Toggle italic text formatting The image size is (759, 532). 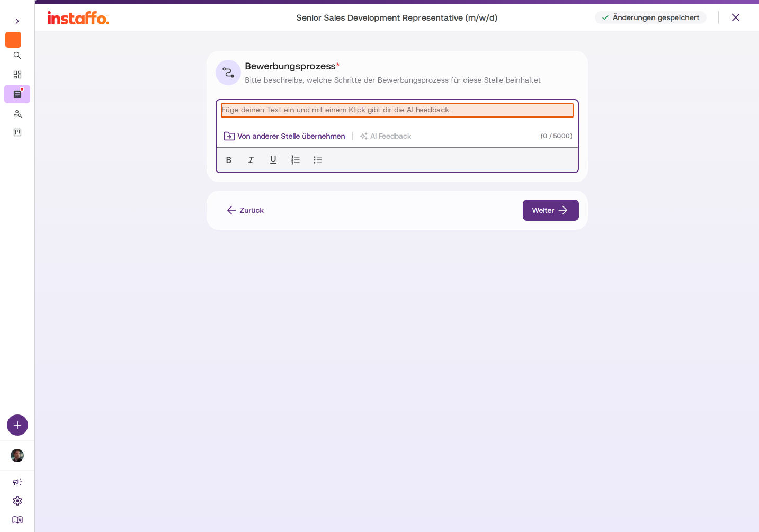251,160
